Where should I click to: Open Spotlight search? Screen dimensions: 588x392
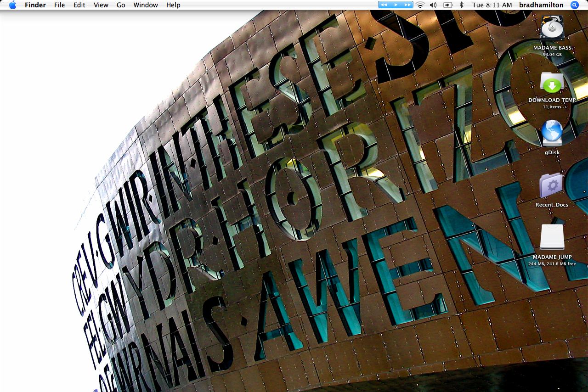[x=575, y=5]
